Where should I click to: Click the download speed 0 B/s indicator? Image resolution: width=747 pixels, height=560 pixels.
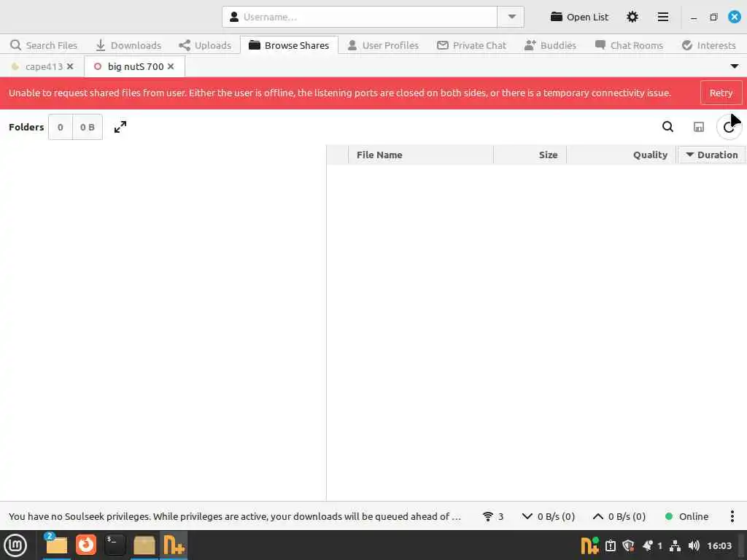(549, 517)
